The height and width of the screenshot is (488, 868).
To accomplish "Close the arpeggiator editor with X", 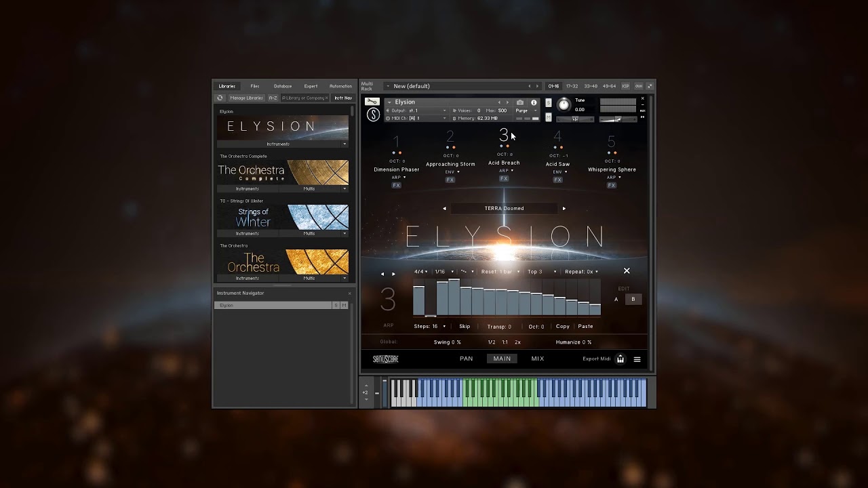I will [x=627, y=271].
